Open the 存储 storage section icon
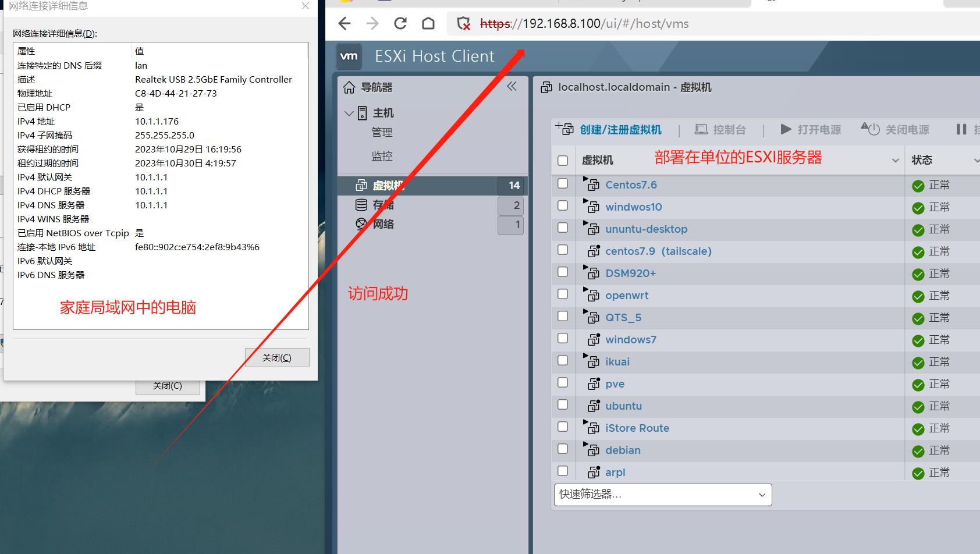 coord(361,204)
